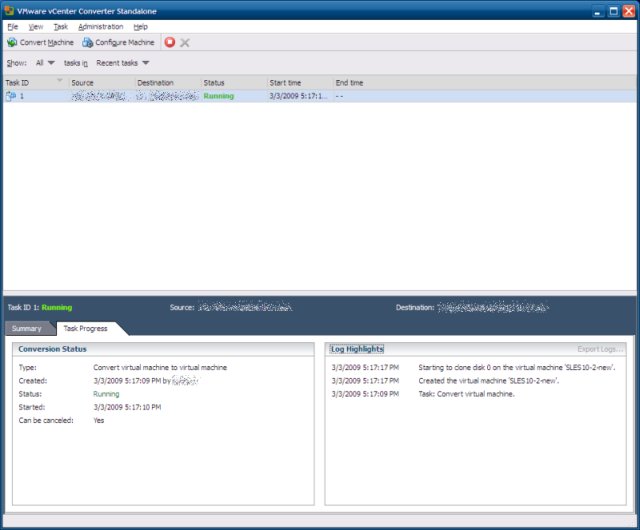Click the Convert Machine toolbar icon
Viewport: 640px width, 530px height.
pyautogui.click(x=12, y=43)
